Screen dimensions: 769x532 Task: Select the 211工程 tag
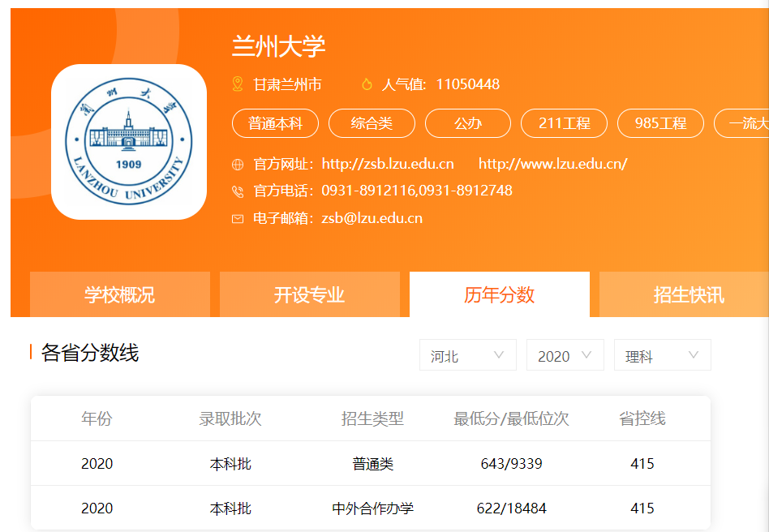click(x=564, y=123)
